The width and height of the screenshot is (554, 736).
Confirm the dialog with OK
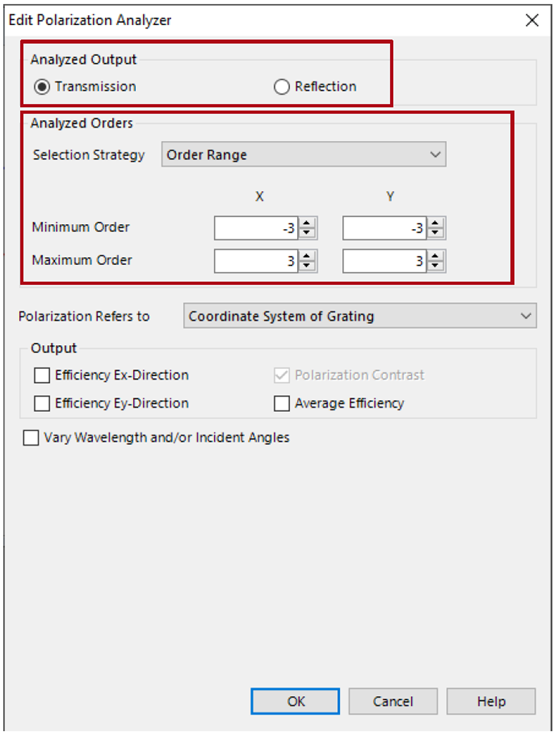pyautogui.click(x=295, y=701)
